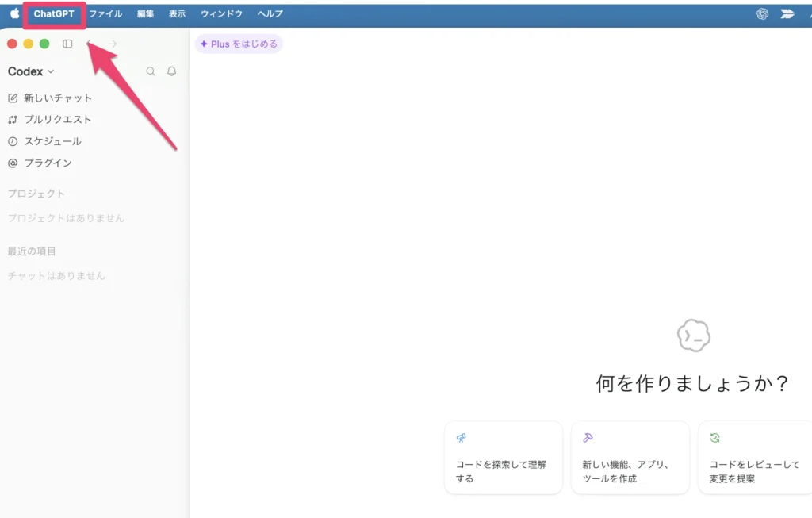Click チャットはありません text
The image size is (812, 518).
pos(56,275)
